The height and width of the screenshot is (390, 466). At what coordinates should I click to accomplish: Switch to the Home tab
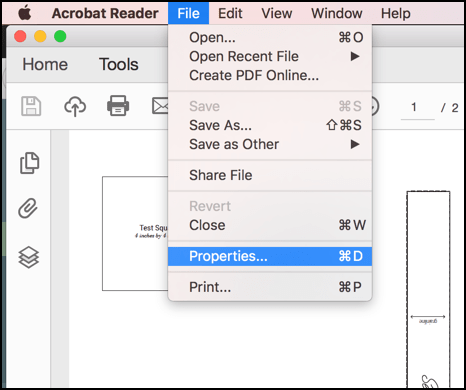45,64
